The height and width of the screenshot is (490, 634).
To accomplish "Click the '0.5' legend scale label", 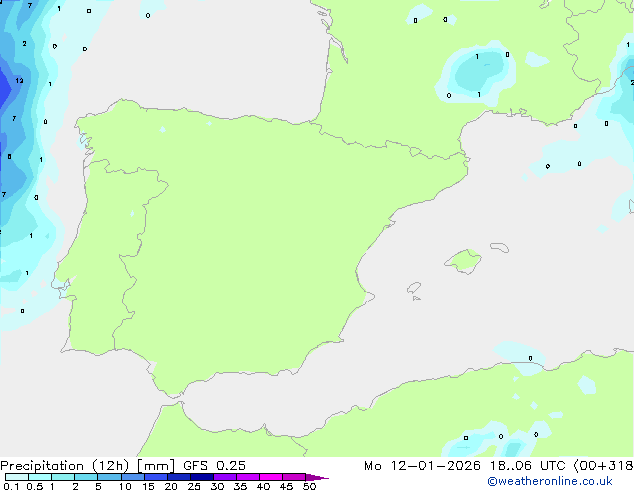I will (34, 486).
